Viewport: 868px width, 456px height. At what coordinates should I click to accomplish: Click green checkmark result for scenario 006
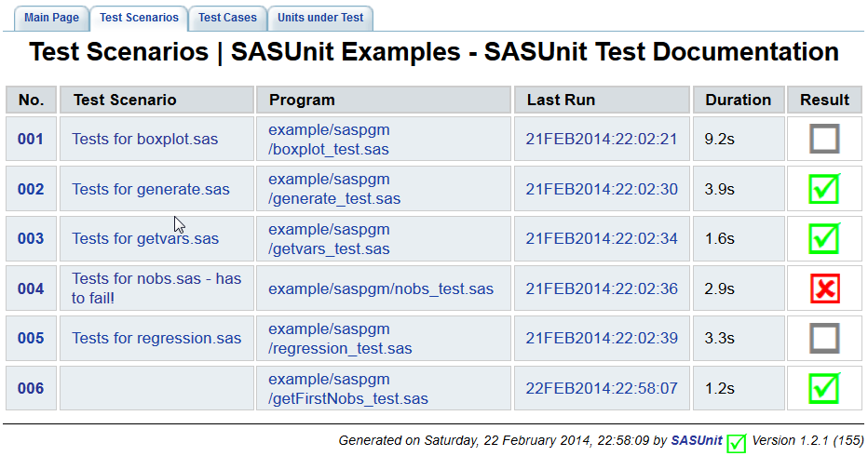click(824, 387)
